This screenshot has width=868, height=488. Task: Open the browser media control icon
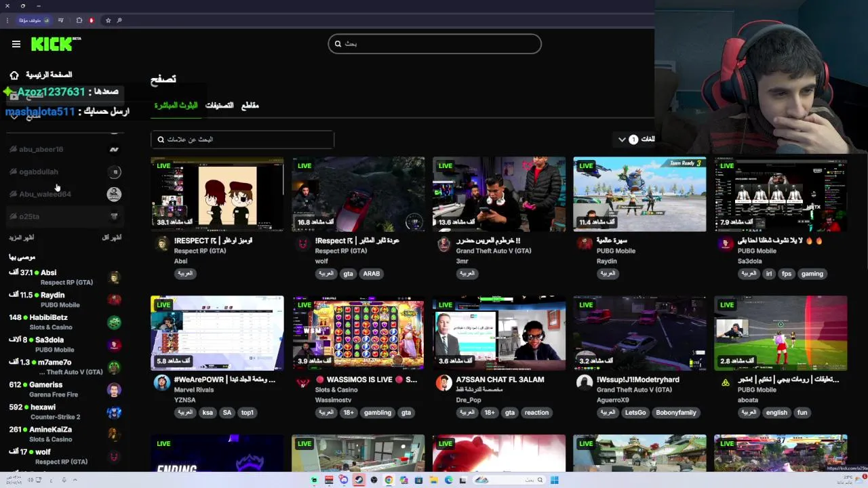pos(60,20)
